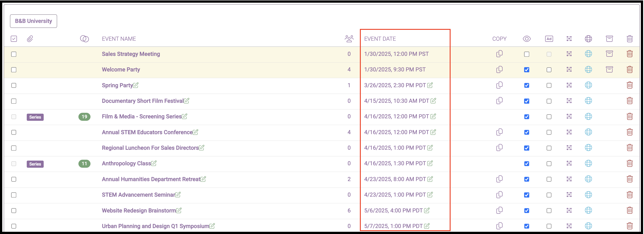Open the Annual Humanities Department Retreat event
The image size is (644, 234).
coord(151,179)
